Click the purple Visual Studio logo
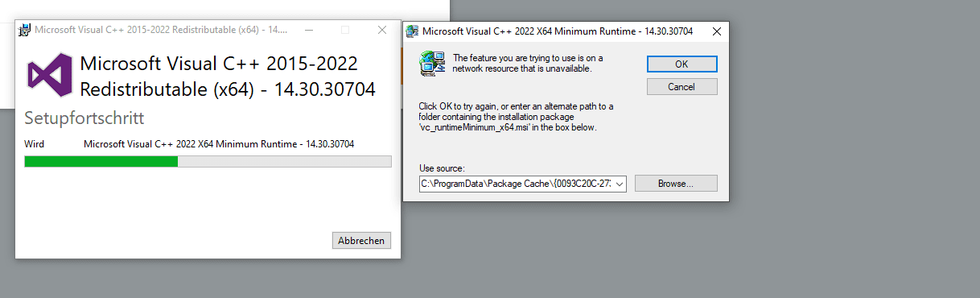 50,76
